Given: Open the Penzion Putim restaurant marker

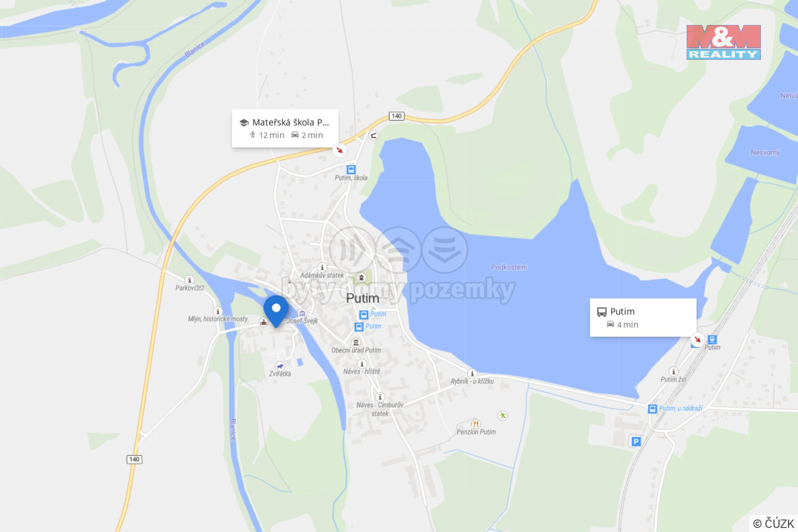Looking at the screenshot, I should click(x=475, y=424).
